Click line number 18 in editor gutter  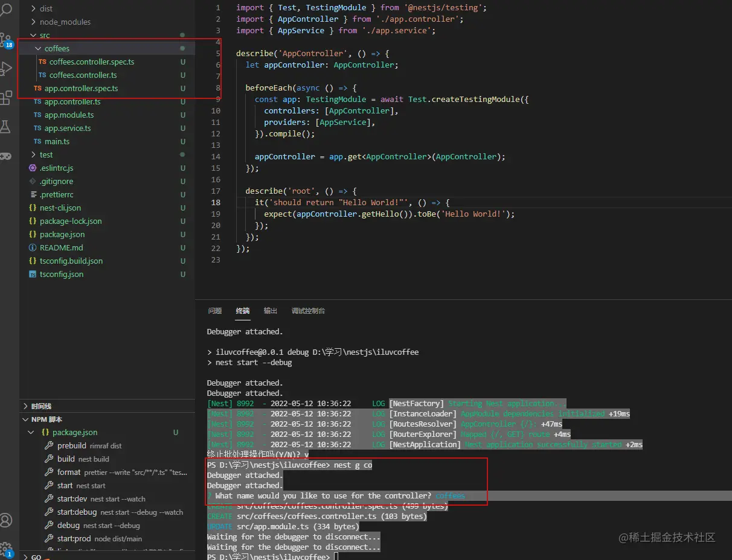point(216,202)
